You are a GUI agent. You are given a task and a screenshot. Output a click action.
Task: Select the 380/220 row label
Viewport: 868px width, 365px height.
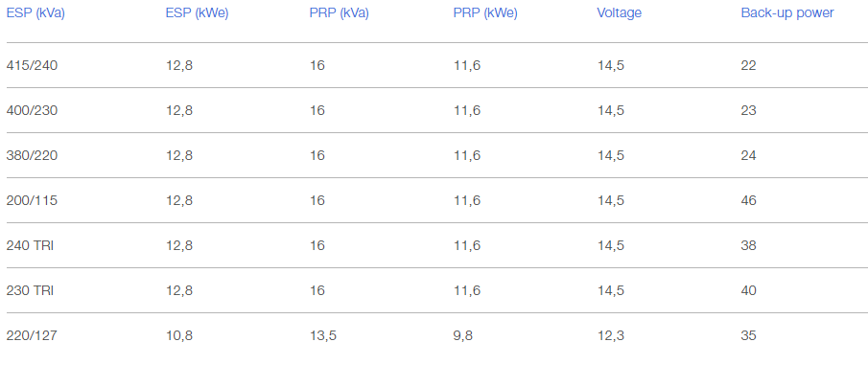point(32,155)
